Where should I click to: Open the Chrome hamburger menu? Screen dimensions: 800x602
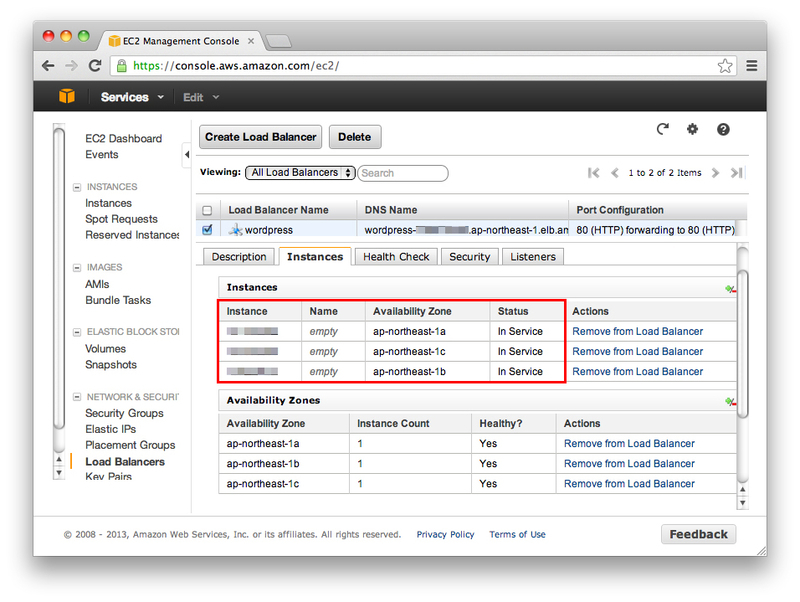(x=752, y=66)
